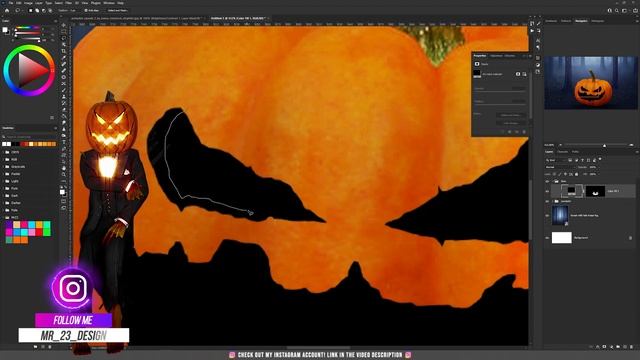Select the Hand tool

(64, 168)
